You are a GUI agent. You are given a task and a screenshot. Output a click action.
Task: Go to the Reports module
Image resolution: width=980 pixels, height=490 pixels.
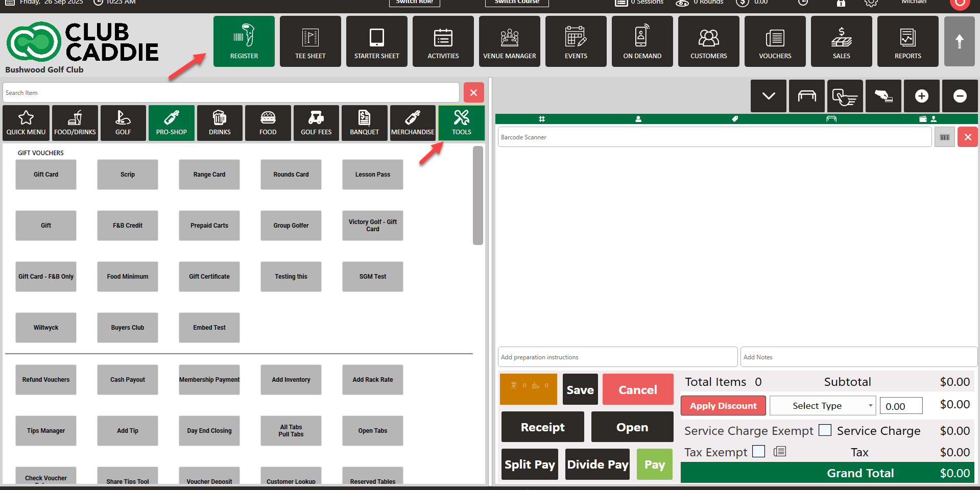tap(907, 41)
